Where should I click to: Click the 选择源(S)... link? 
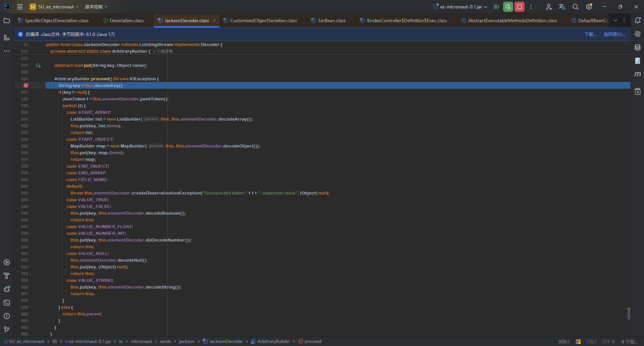[614, 34]
